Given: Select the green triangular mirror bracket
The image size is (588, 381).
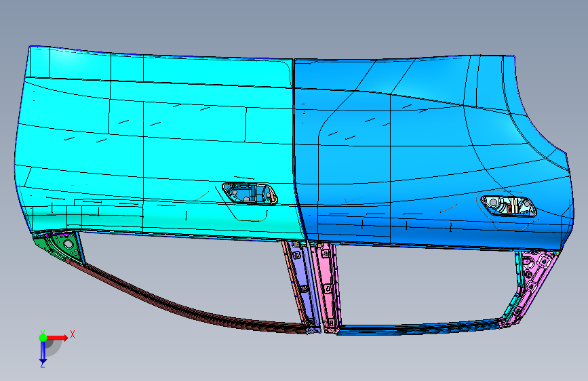Looking at the screenshot, I should coord(60,245).
